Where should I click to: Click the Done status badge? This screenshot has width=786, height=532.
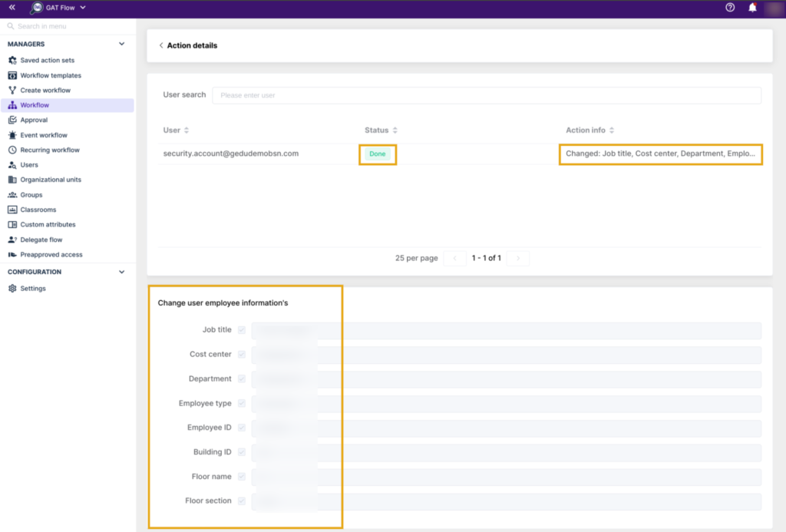point(377,153)
